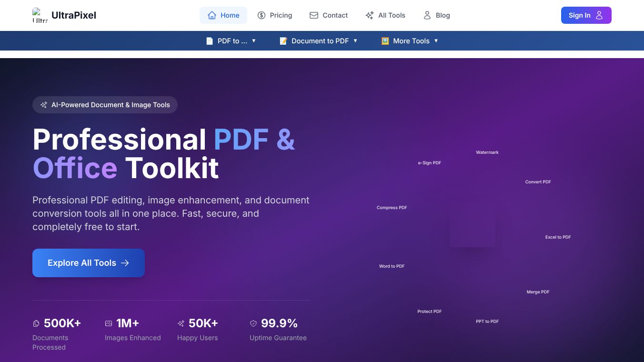Viewport: 644px width, 362px height.
Task: Click the Sign In button
Action: (x=586, y=15)
